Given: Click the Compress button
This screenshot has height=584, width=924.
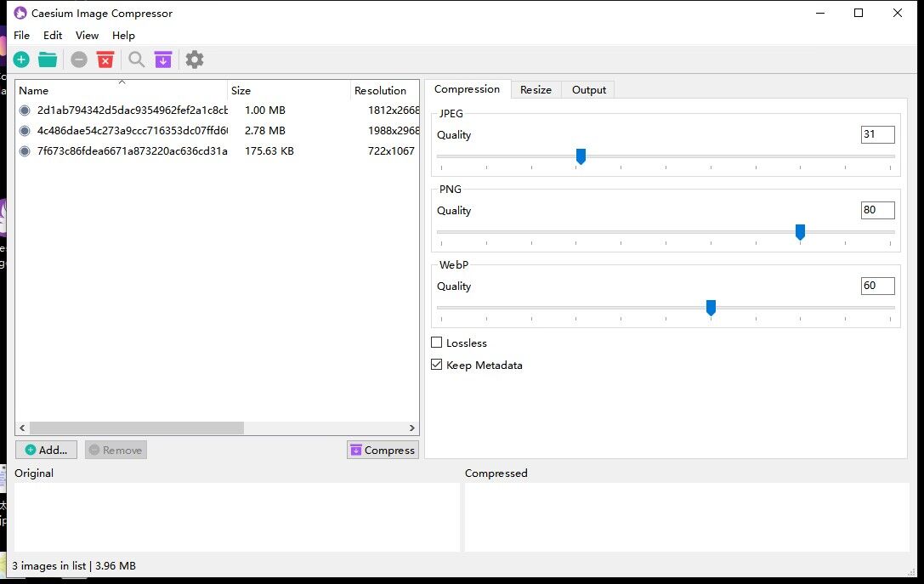Looking at the screenshot, I should [x=383, y=450].
